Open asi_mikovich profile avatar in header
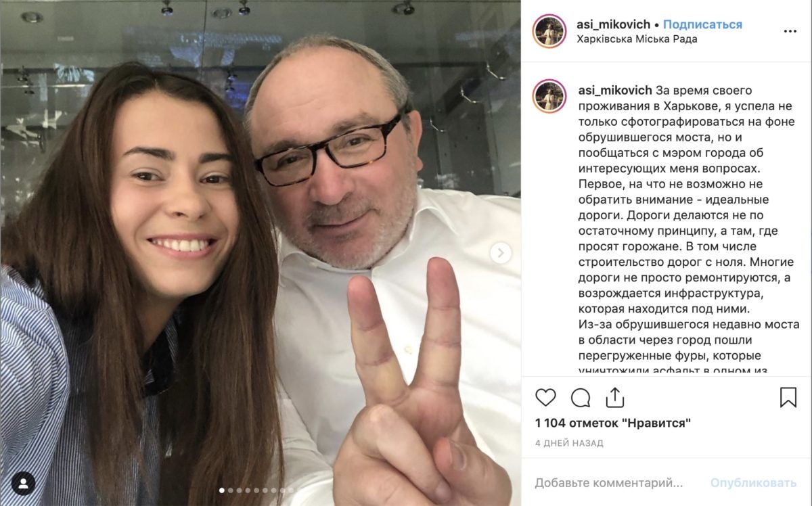Viewport: 812px width, 506px height. (549, 31)
